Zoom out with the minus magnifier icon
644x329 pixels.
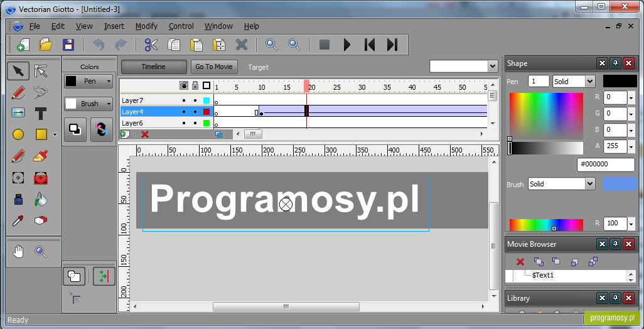click(294, 45)
